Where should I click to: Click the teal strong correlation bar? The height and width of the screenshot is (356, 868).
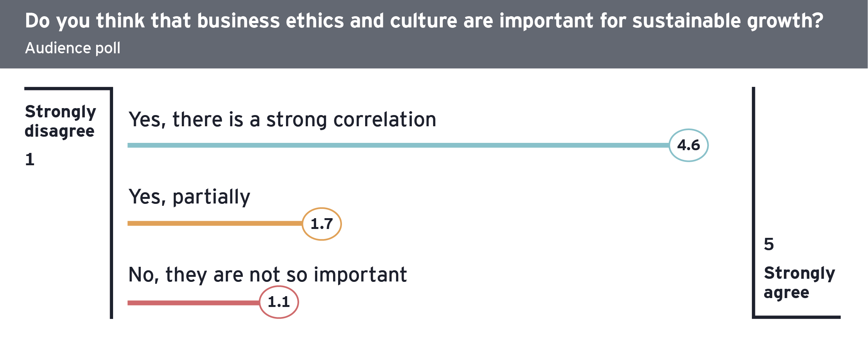398,145
